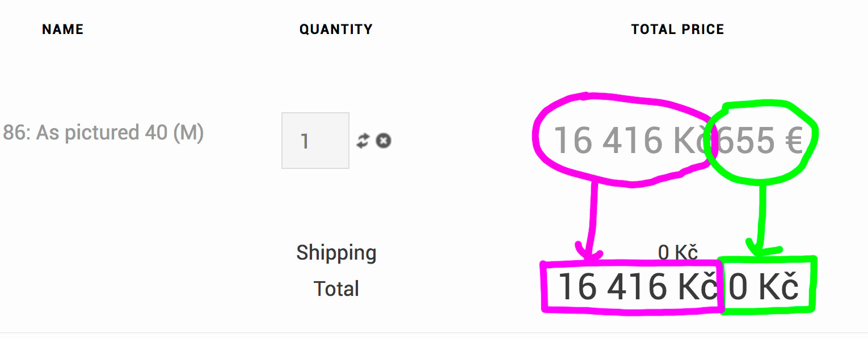
Task: Click the NAME column header
Action: pyautogui.click(x=62, y=29)
